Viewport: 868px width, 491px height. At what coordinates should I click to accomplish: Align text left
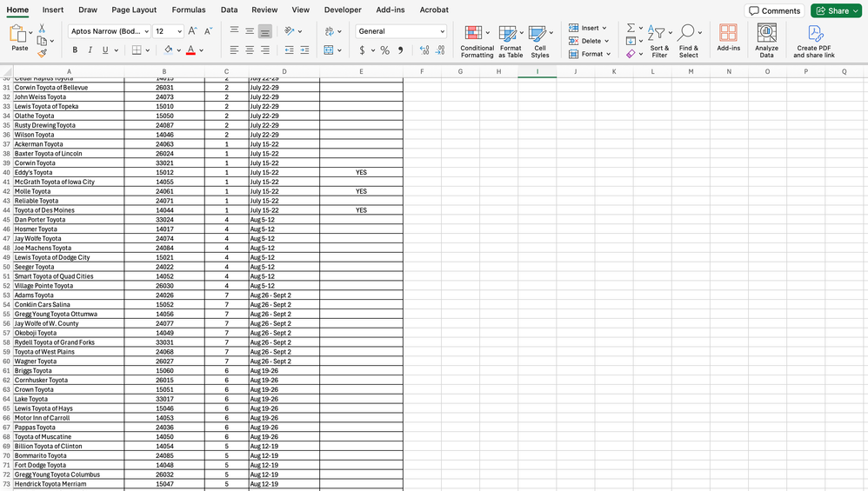click(234, 50)
